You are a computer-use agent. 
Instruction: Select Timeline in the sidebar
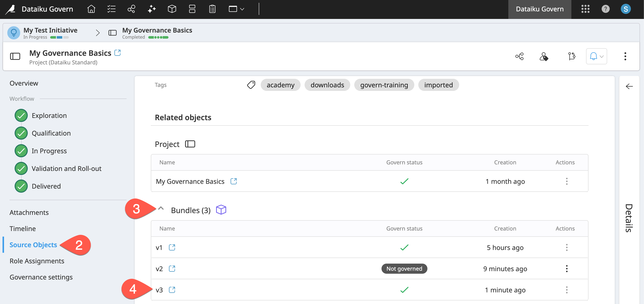point(23,229)
